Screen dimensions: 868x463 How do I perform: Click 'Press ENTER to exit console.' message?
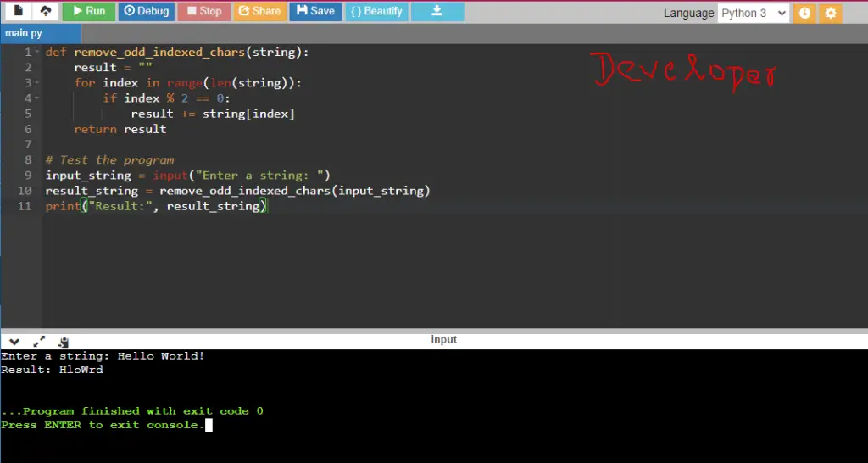tap(103, 425)
